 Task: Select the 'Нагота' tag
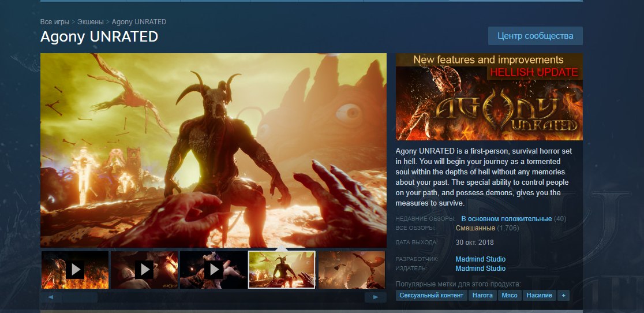[482, 295]
